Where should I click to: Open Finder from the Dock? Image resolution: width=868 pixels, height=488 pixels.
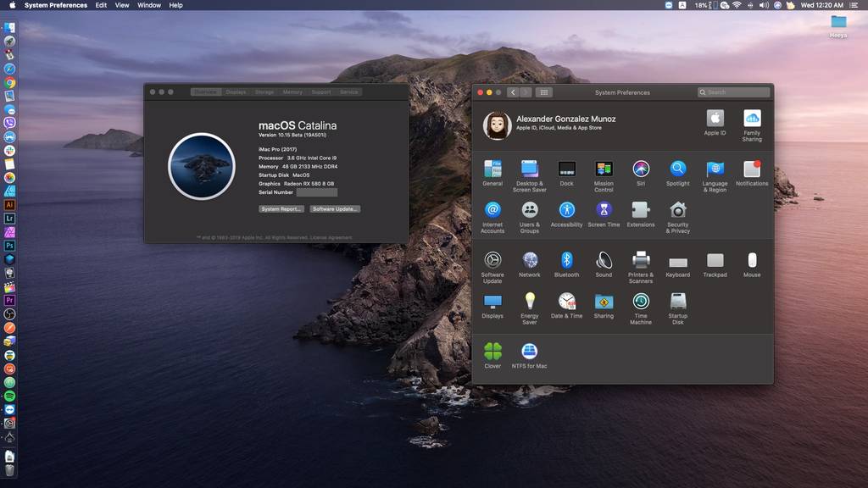tap(9, 28)
